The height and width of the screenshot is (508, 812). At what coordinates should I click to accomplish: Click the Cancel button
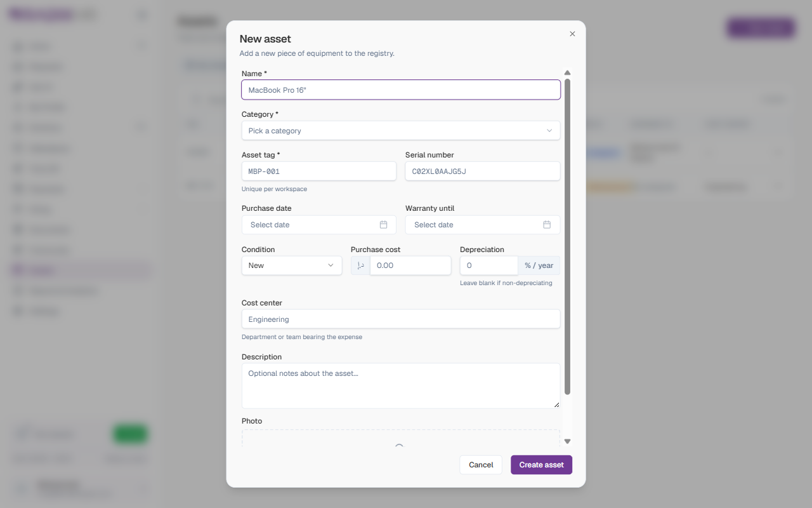point(481,465)
